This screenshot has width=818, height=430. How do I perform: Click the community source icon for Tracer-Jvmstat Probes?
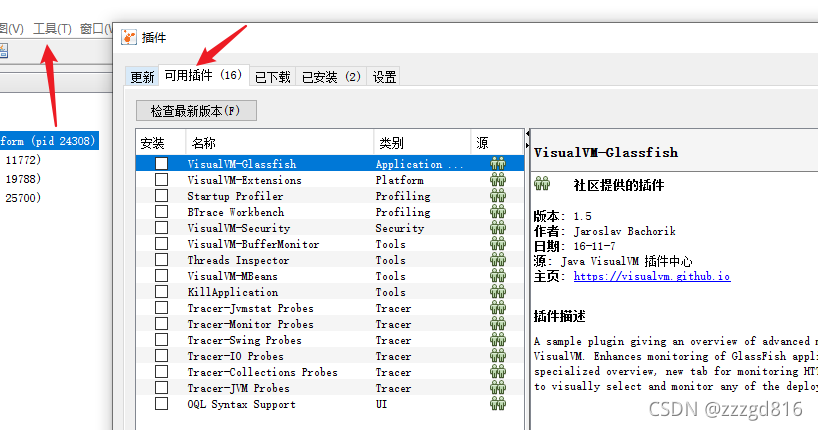pos(498,307)
